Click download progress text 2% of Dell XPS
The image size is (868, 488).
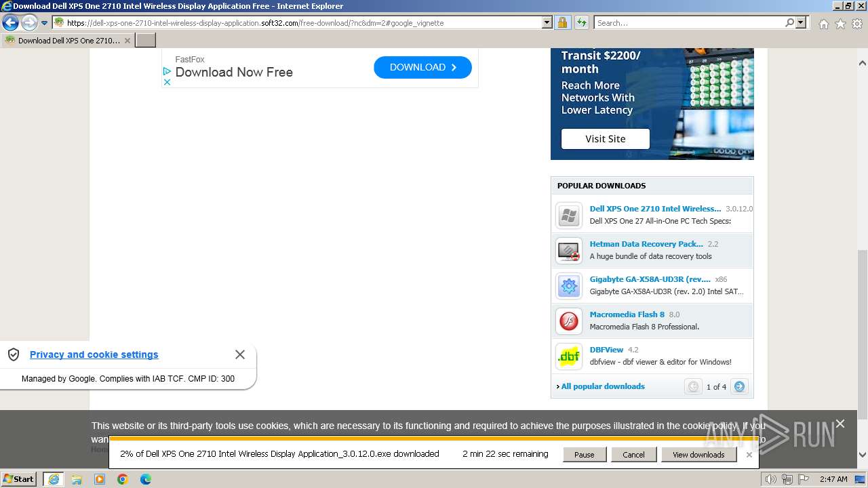(x=279, y=454)
